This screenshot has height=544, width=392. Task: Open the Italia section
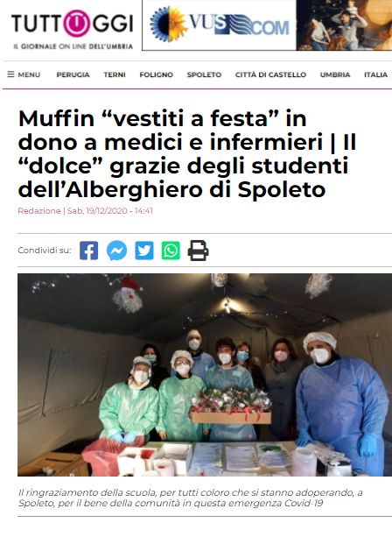(x=375, y=74)
